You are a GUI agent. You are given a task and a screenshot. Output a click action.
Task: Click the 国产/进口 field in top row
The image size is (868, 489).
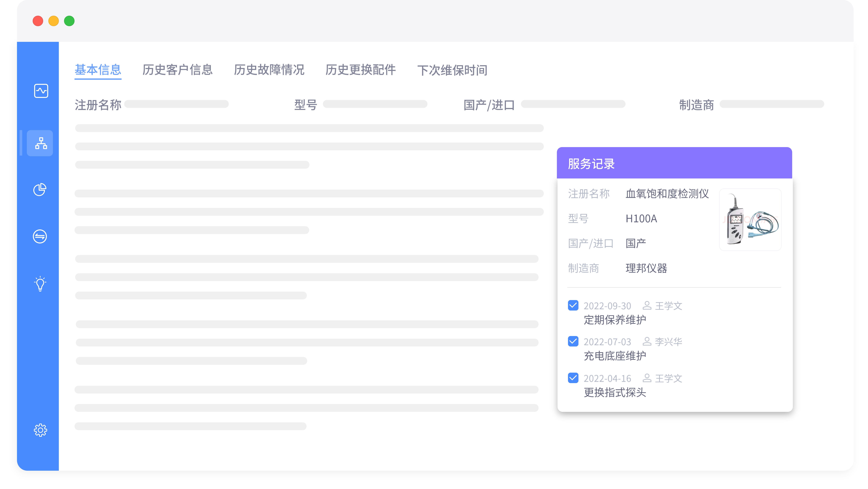pyautogui.click(x=573, y=104)
